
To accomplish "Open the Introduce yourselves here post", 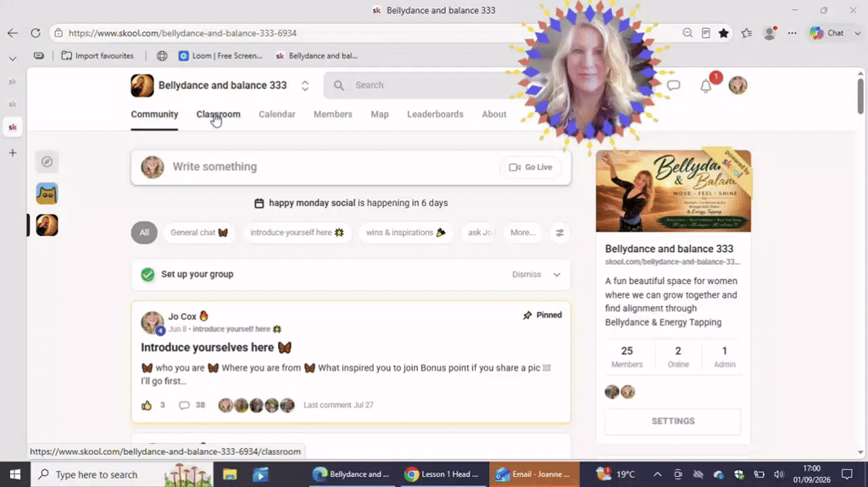I will tap(216, 347).
